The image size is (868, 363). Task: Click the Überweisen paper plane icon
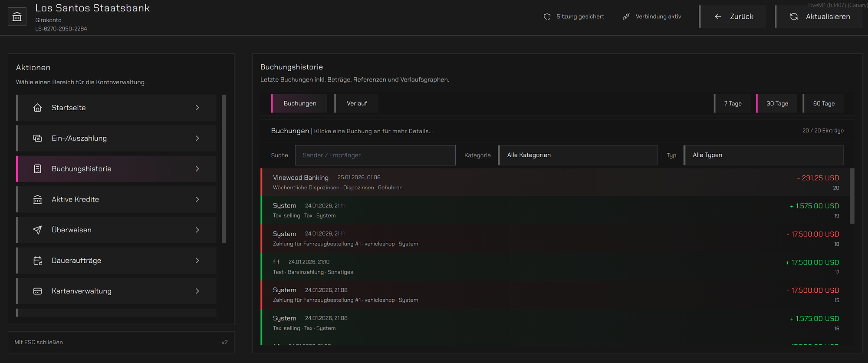pyautogui.click(x=38, y=230)
